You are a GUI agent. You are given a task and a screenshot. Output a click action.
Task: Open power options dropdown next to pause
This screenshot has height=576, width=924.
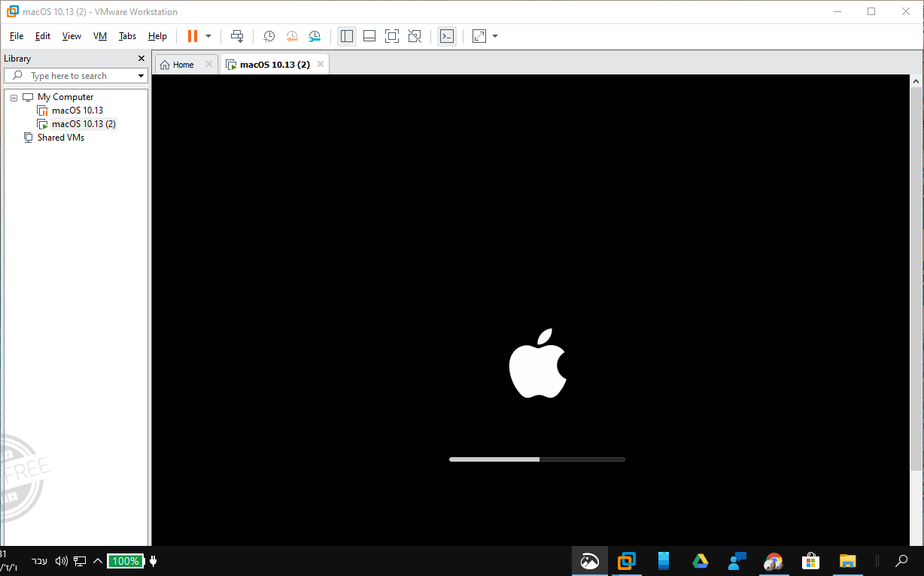208,36
